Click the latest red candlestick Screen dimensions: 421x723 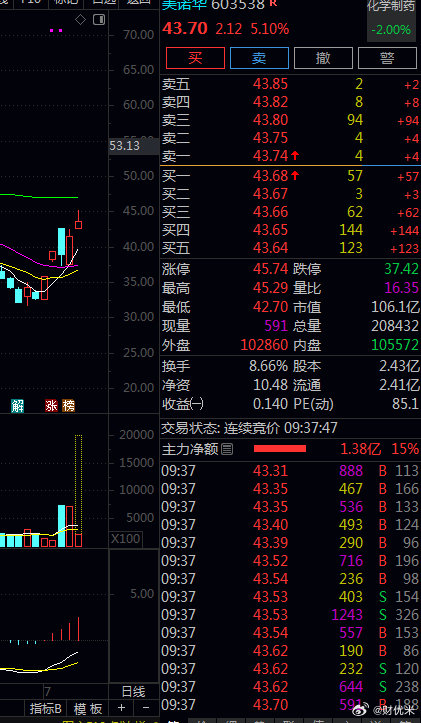pos(78,220)
